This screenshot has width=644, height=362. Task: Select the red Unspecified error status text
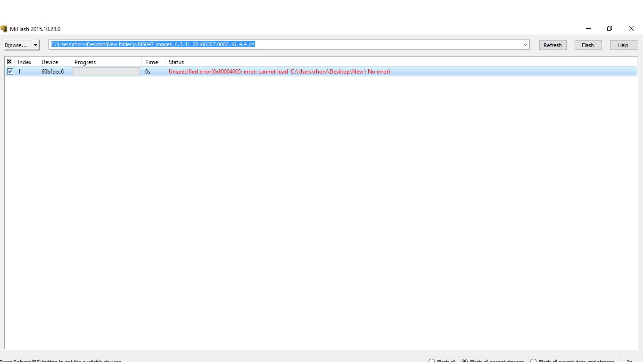(279, 72)
